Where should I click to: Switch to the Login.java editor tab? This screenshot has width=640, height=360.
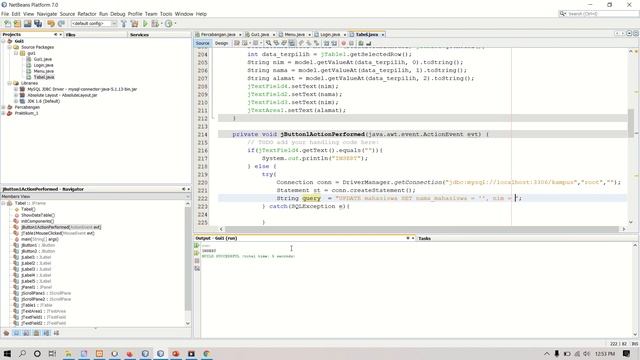[330, 34]
